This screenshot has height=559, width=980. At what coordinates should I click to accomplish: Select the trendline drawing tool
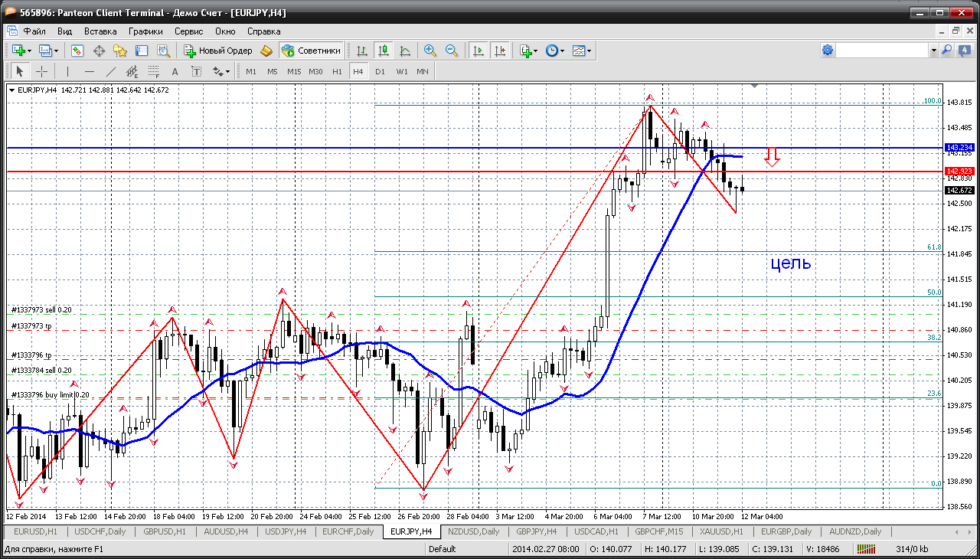[110, 71]
